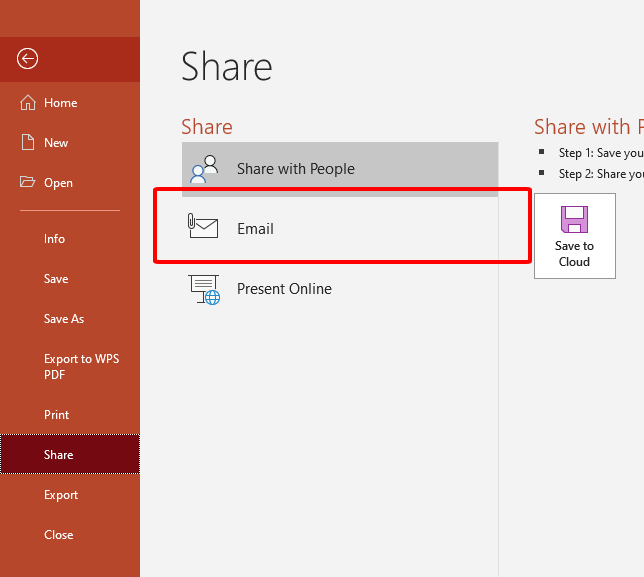
Task: Click the purple floppy disk icon
Action: coord(574,219)
